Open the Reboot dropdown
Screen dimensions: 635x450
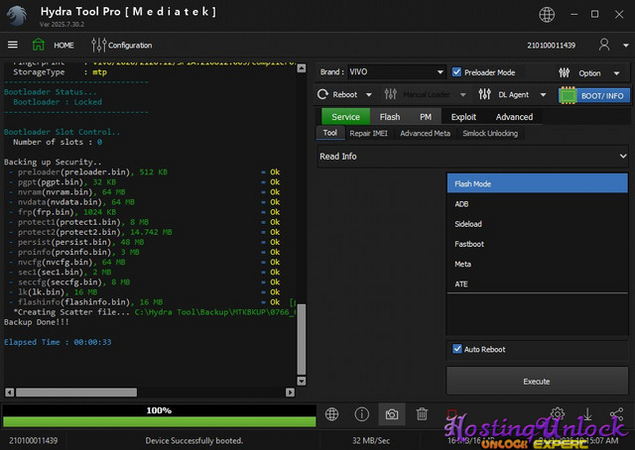pos(344,95)
